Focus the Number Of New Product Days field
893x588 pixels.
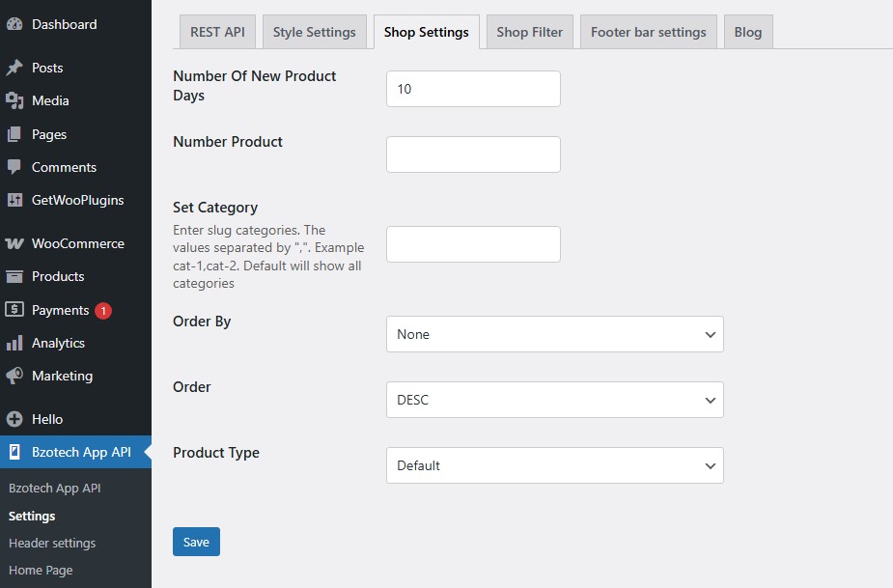click(x=473, y=89)
